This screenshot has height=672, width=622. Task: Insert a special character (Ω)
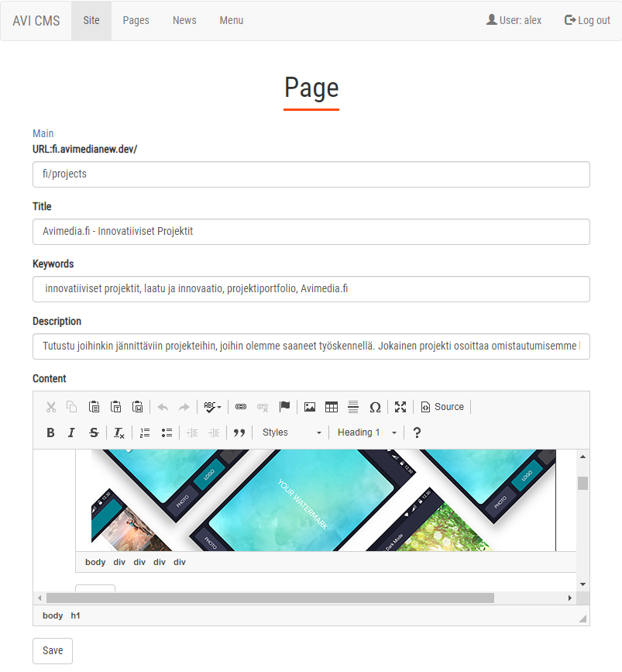point(375,406)
